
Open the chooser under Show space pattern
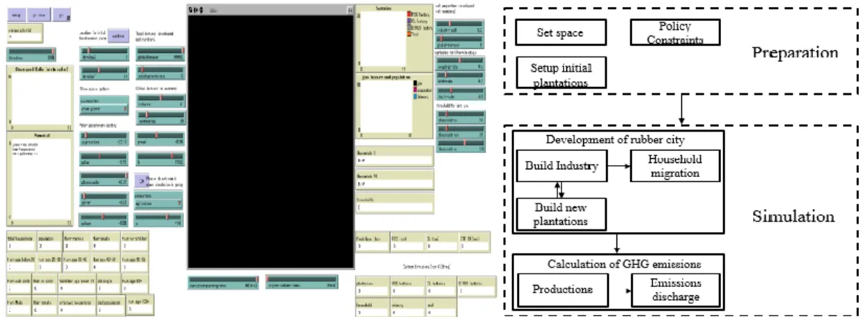click(x=104, y=107)
